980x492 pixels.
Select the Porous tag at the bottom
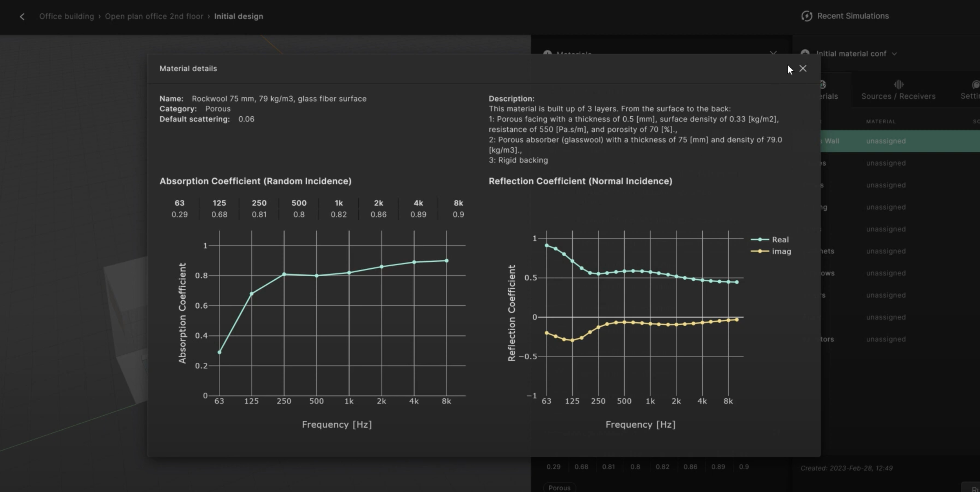560,487
